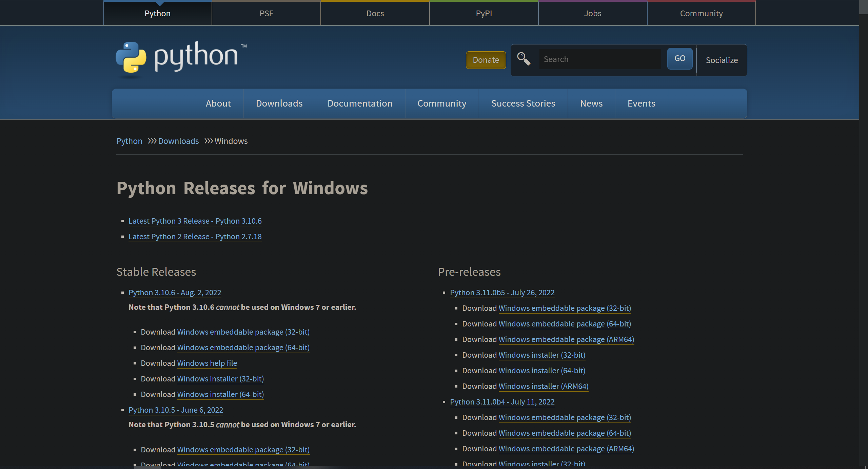The height and width of the screenshot is (469, 868).
Task: Open the About navigation menu
Action: (x=218, y=104)
